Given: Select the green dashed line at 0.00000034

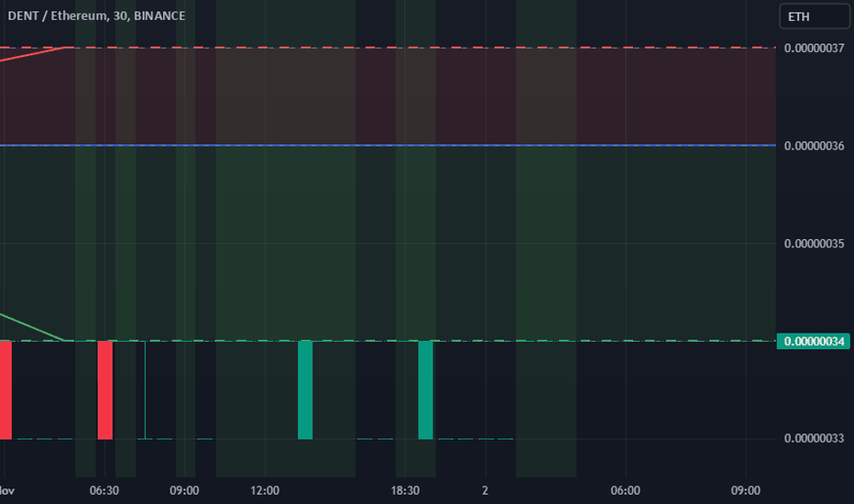Looking at the screenshot, I should pos(388,341).
